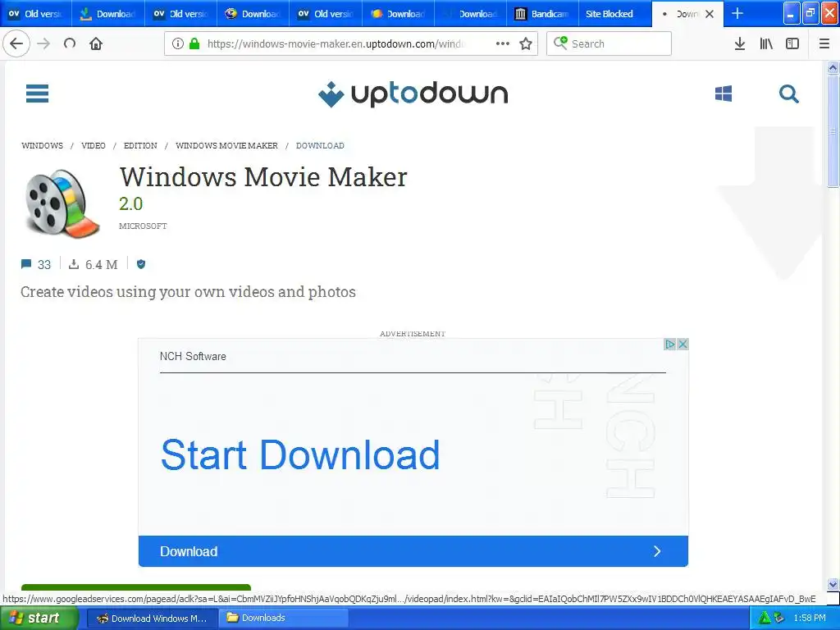840x630 pixels.
Task: Click the forward navigation arrow
Action: tap(44, 43)
